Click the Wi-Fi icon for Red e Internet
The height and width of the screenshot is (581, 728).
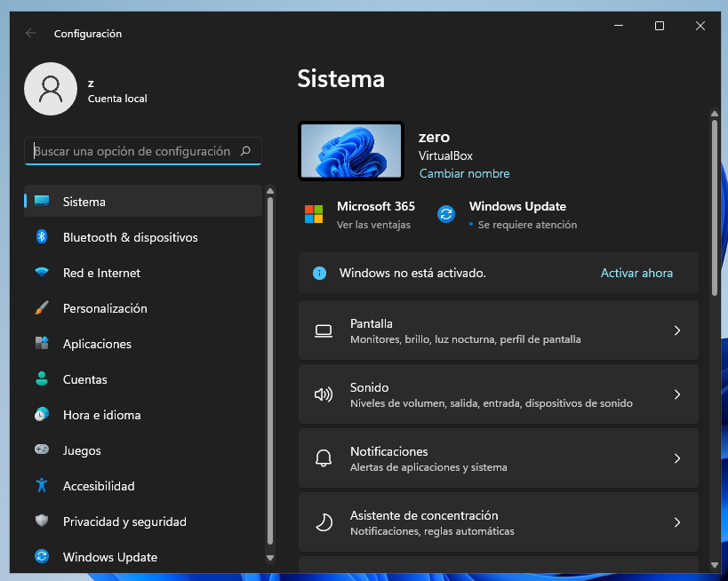pos(42,273)
